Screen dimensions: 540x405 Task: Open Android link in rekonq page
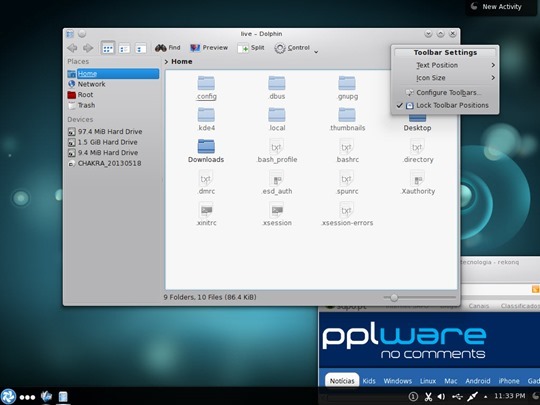point(478,381)
